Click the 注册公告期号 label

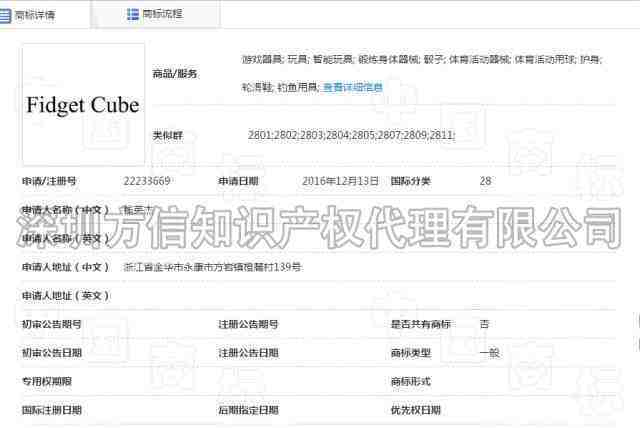pyautogui.click(x=248, y=324)
